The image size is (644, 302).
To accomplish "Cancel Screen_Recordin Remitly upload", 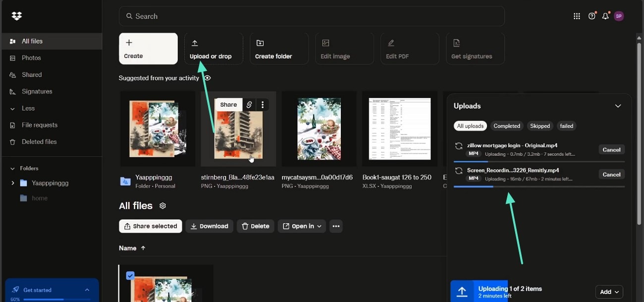I will pos(611,175).
